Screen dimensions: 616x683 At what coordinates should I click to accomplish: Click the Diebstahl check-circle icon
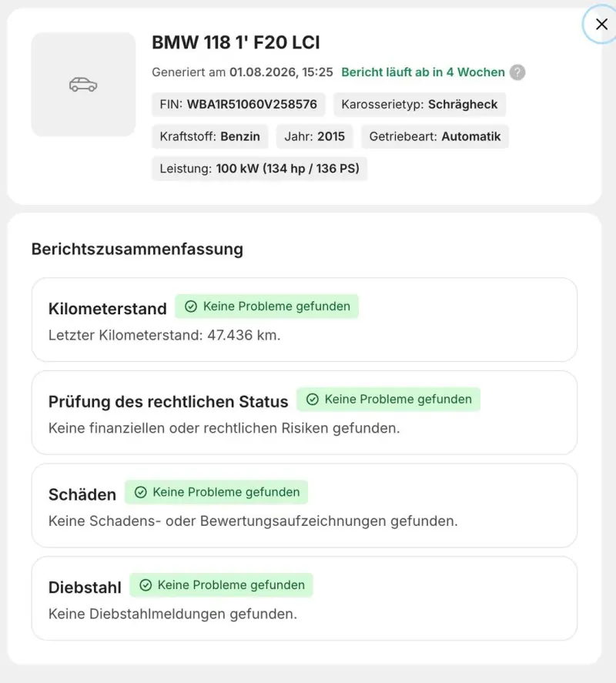tap(146, 585)
